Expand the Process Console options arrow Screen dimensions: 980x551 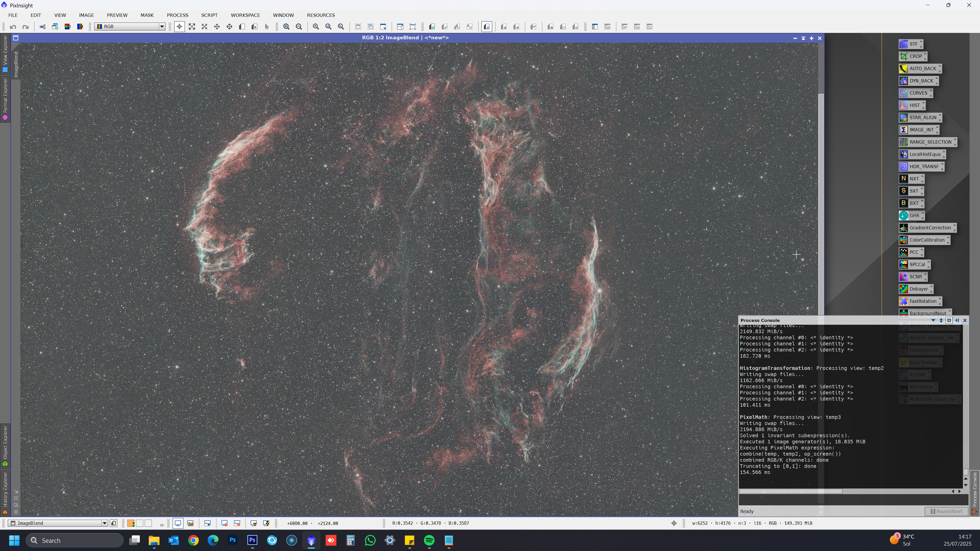point(933,321)
